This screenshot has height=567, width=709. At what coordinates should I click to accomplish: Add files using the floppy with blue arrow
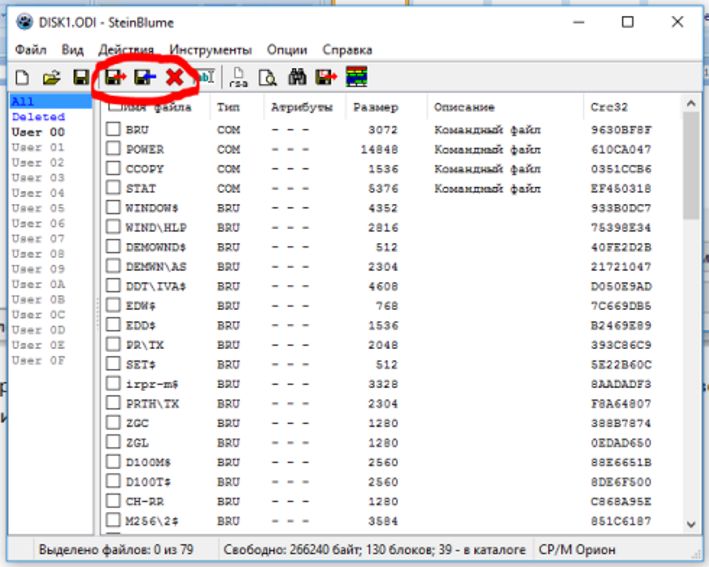145,77
